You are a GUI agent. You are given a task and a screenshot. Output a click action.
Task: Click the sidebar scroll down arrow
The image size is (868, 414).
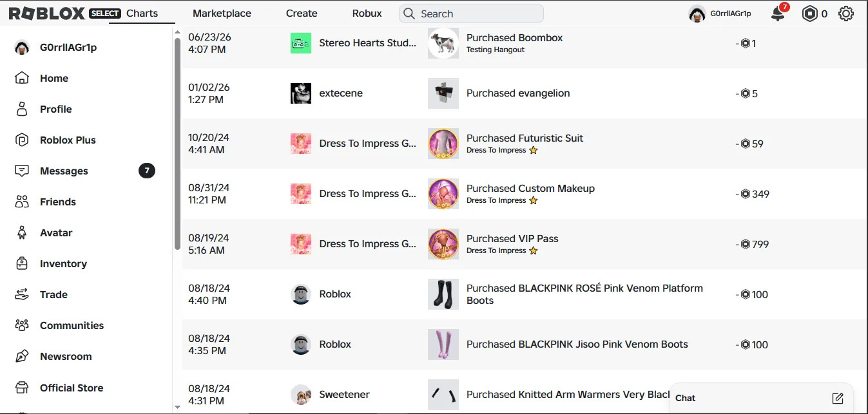[x=178, y=407]
